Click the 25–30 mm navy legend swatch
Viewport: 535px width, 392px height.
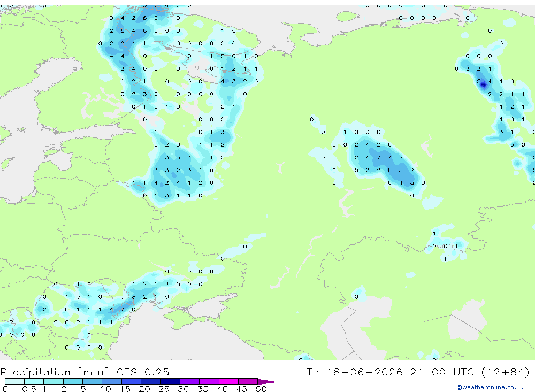coord(170,381)
